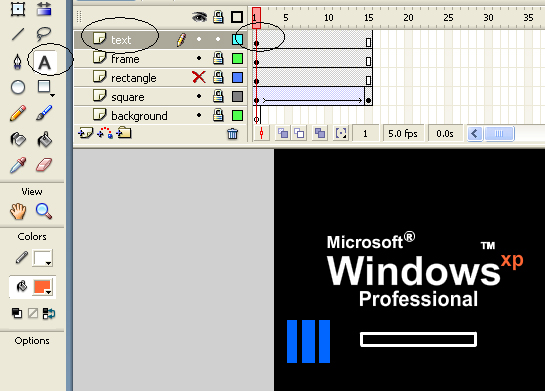Select the Zoom magnifier tool

click(x=44, y=211)
